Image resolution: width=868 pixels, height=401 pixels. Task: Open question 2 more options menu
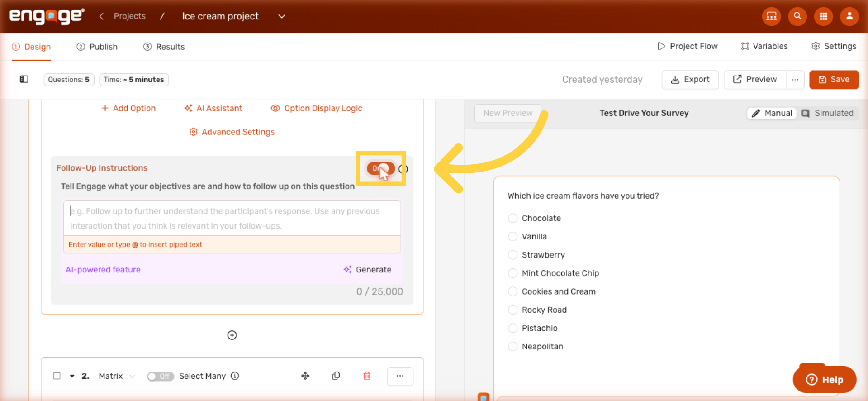(400, 376)
